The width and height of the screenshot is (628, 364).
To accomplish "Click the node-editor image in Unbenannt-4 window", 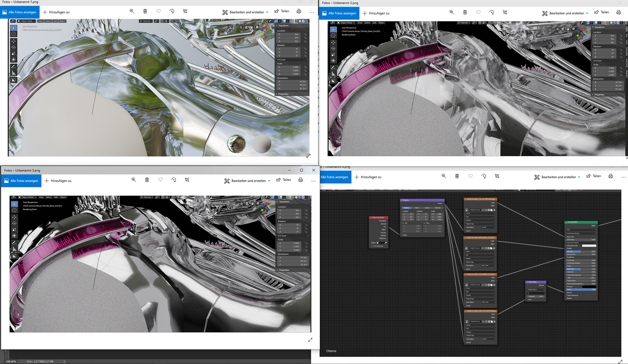I will pyautogui.click(x=470, y=273).
